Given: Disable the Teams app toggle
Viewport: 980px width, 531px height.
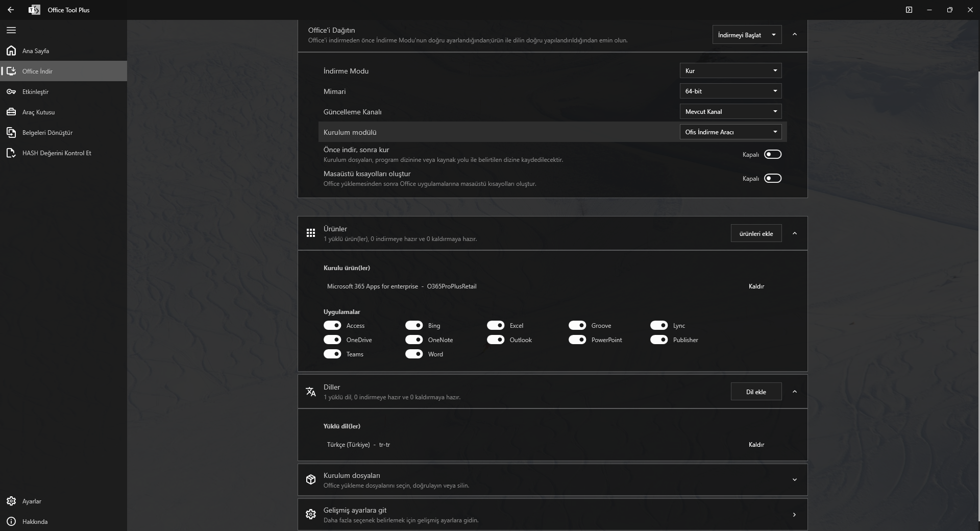Looking at the screenshot, I should [332, 354].
